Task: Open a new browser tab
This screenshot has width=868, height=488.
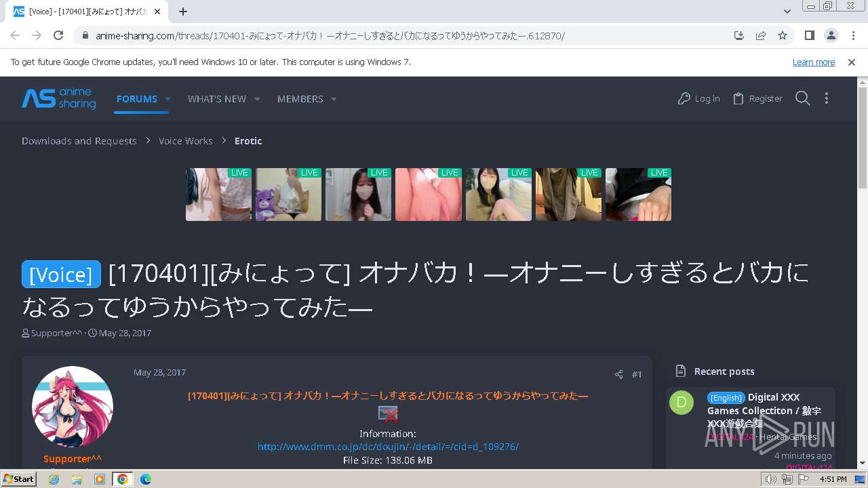Action: (x=183, y=12)
